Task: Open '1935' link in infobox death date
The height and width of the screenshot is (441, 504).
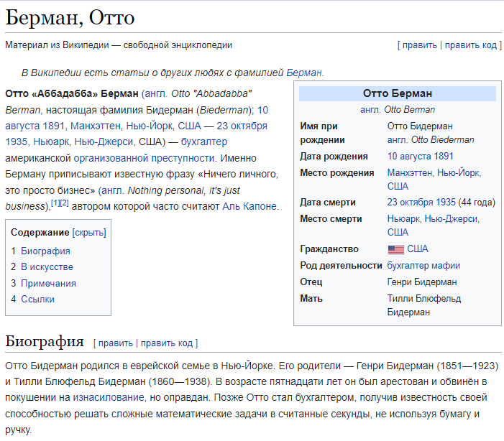Action: [446, 202]
